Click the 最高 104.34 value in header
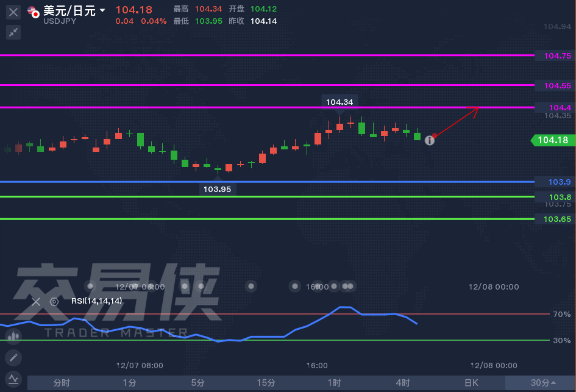 coord(208,9)
